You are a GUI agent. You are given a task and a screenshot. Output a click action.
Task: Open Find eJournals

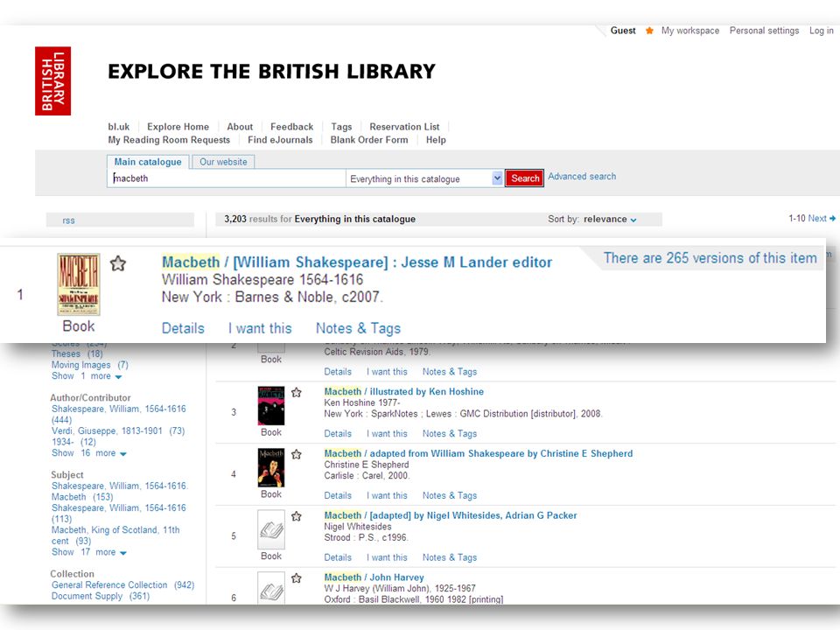coord(280,140)
